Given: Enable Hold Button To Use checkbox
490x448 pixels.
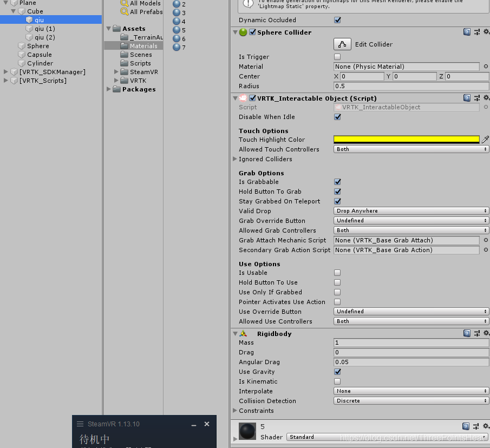Looking at the screenshot, I should [x=337, y=282].
